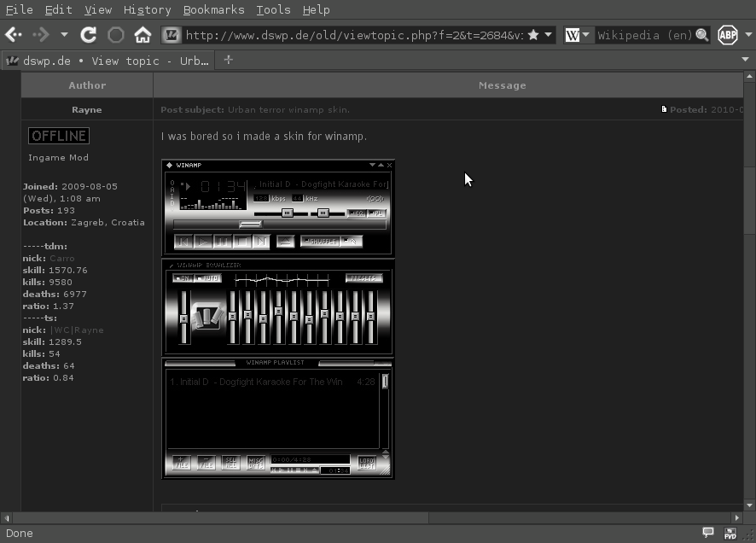Click the speech bubble status bar icon
Image resolution: width=756 pixels, height=543 pixels.
707,532
